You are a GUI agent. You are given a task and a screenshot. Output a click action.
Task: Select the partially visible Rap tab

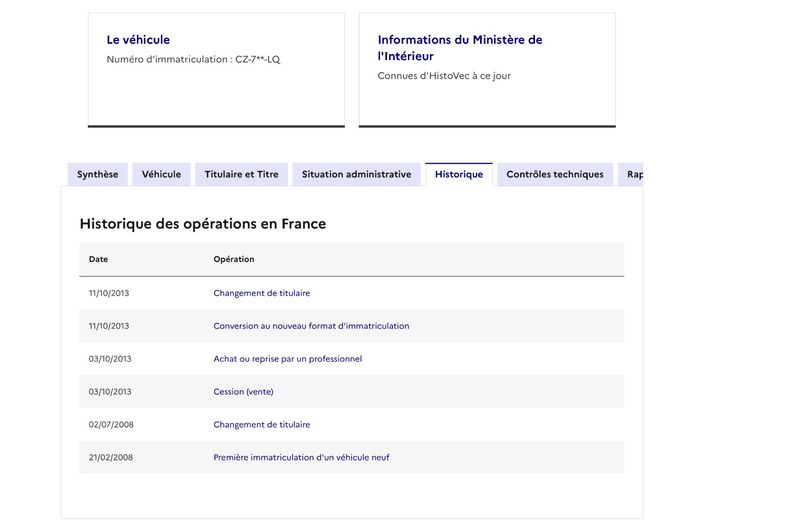coord(631,174)
